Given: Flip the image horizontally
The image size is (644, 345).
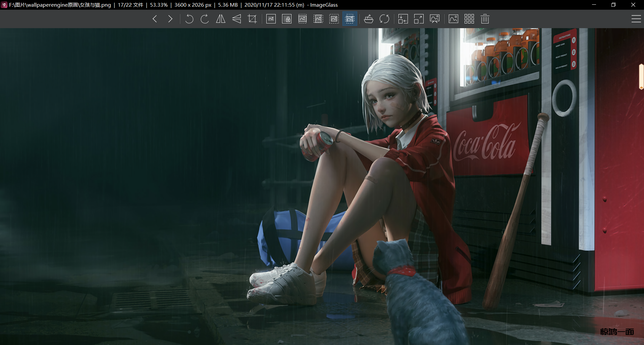Looking at the screenshot, I should (x=221, y=19).
